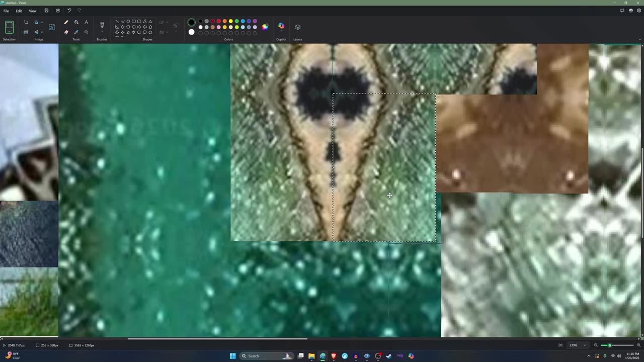This screenshot has height=362, width=644.
Task: Select the Line shape
Action: pos(117,22)
